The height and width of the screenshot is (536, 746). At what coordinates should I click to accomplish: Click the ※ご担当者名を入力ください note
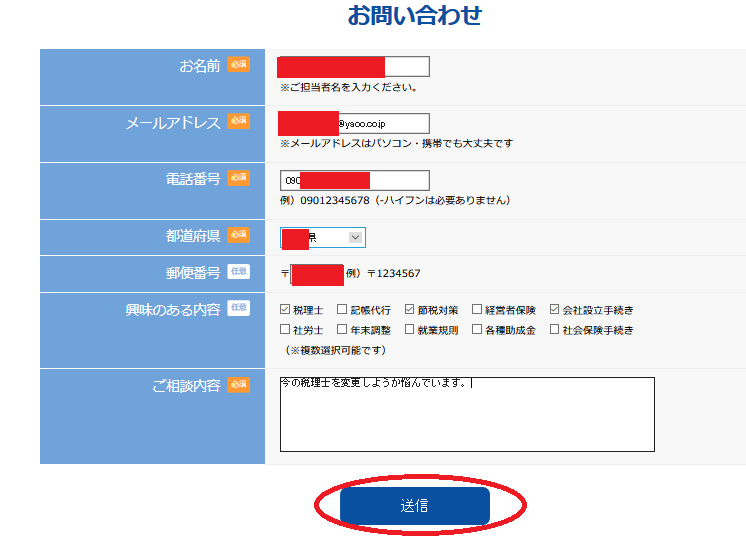349,88
